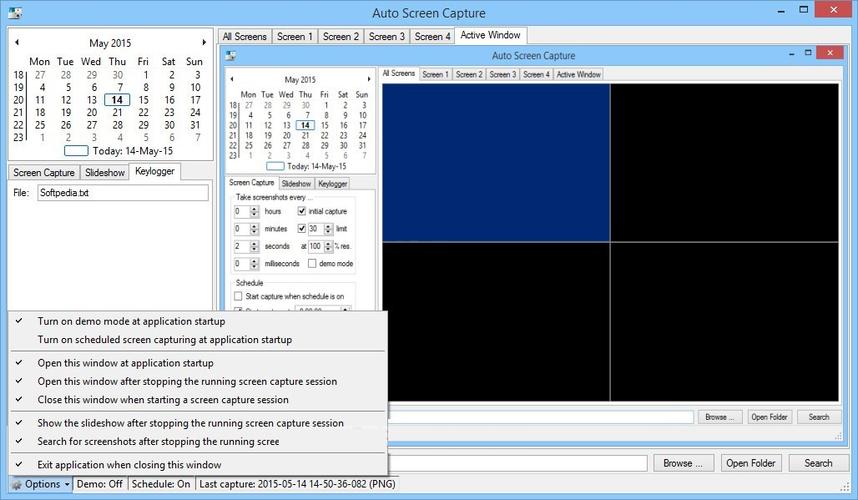
Task: Switch to the Screen 4 tab
Action: tap(432, 37)
